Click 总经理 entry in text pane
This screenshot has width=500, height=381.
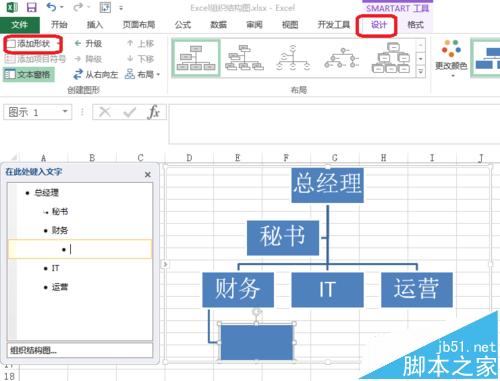pos(46,193)
